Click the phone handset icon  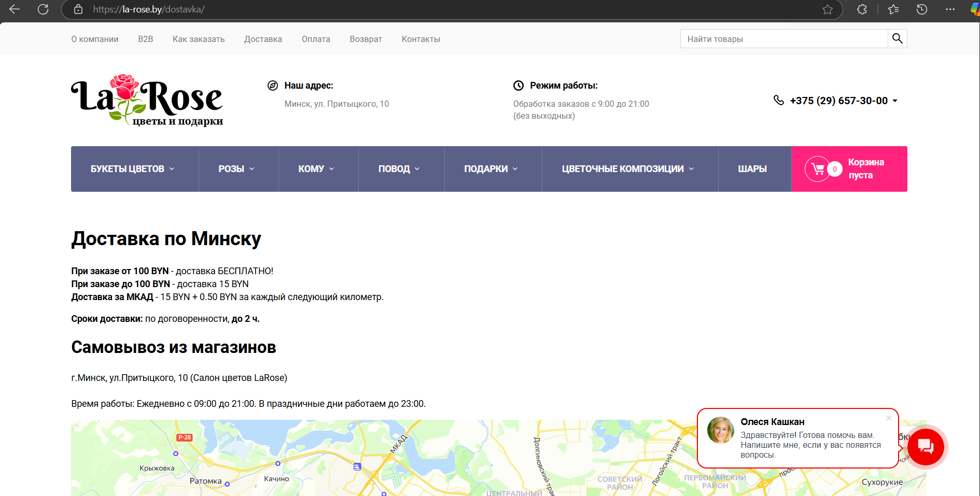tap(778, 101)
